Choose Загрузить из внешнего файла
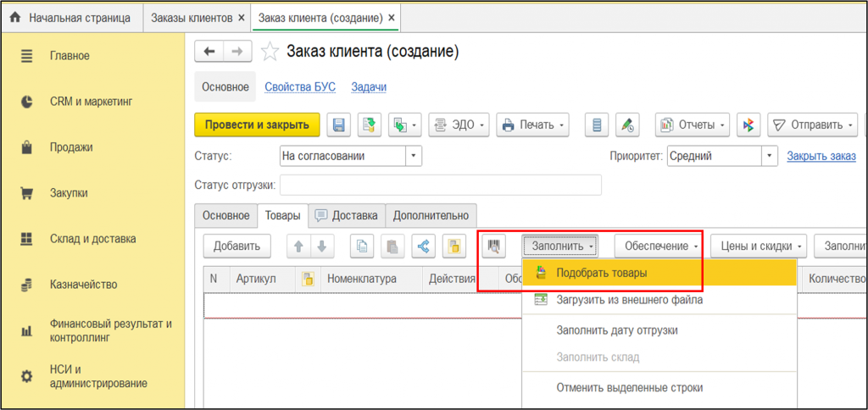 [629, 299]
